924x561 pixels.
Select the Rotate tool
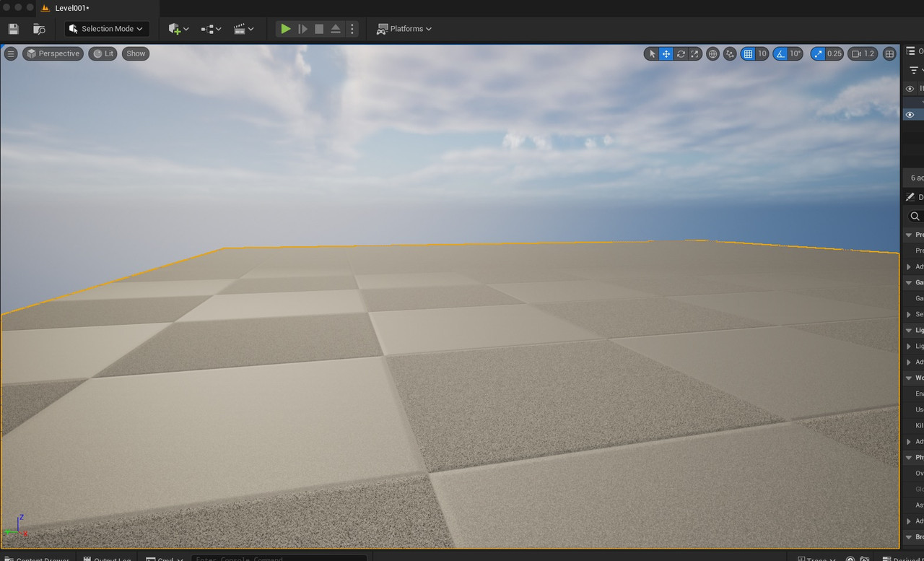click(x=679, y=53)
